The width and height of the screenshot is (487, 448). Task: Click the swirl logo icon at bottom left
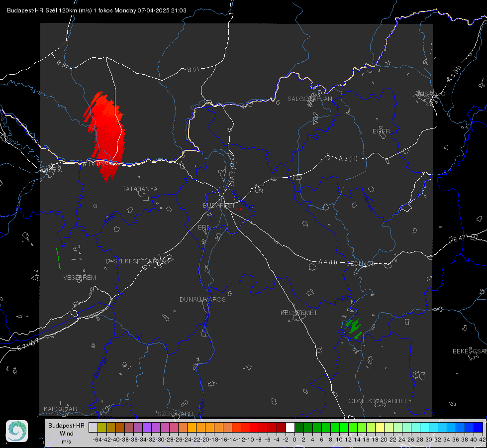[x=17, y=431]
